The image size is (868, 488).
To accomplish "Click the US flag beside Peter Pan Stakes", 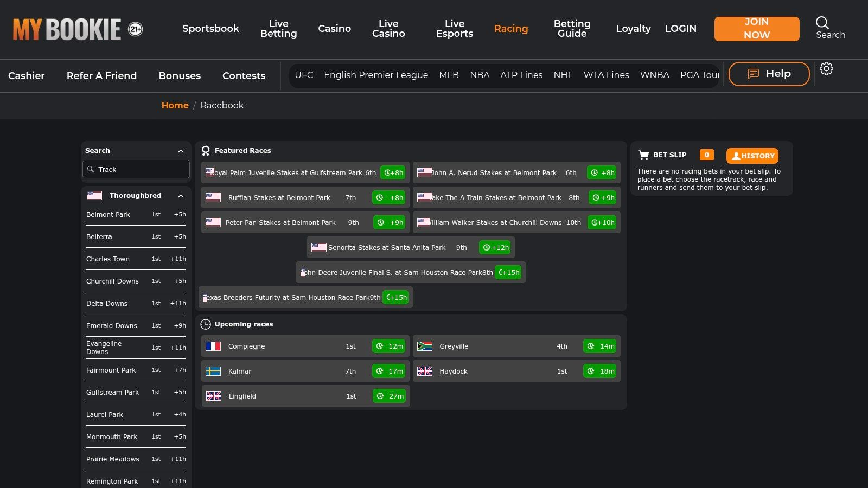I will pos(213,222).
